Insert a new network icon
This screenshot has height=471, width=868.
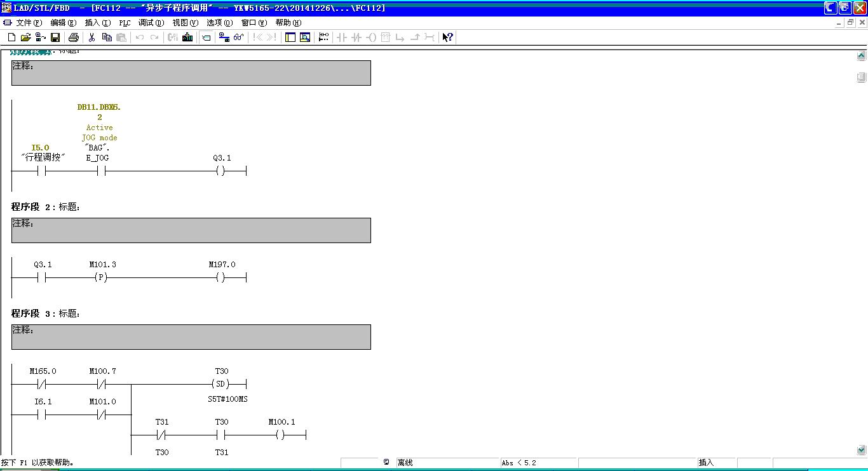coord(324,37)
